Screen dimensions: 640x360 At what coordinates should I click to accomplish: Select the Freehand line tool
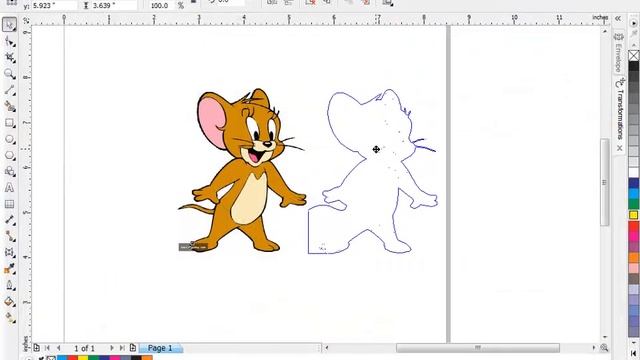(x=9, y=90)
